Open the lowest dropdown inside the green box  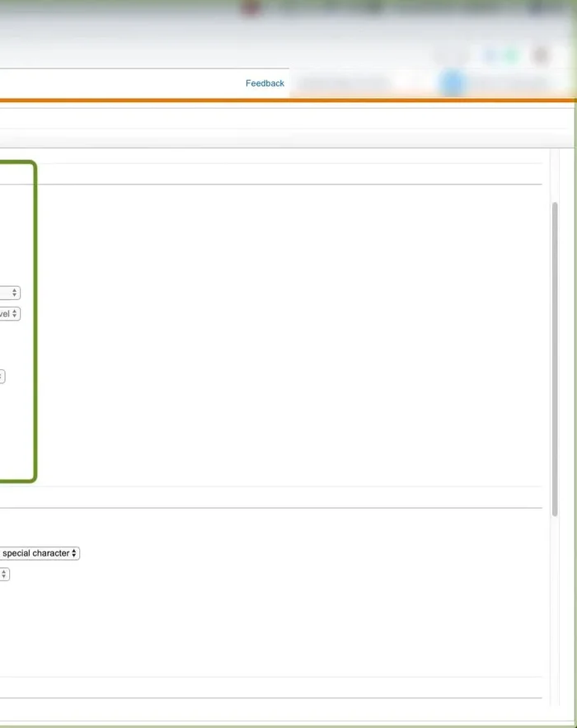point(2,377)
